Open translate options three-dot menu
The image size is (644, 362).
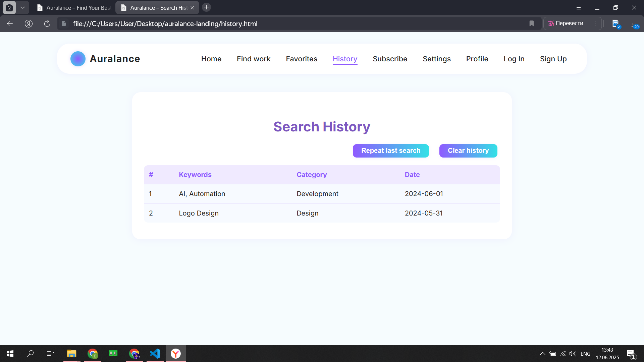(x=595, y=23)
